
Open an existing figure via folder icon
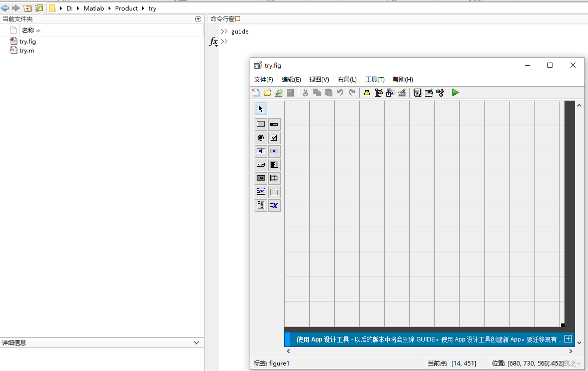(267, 93)
